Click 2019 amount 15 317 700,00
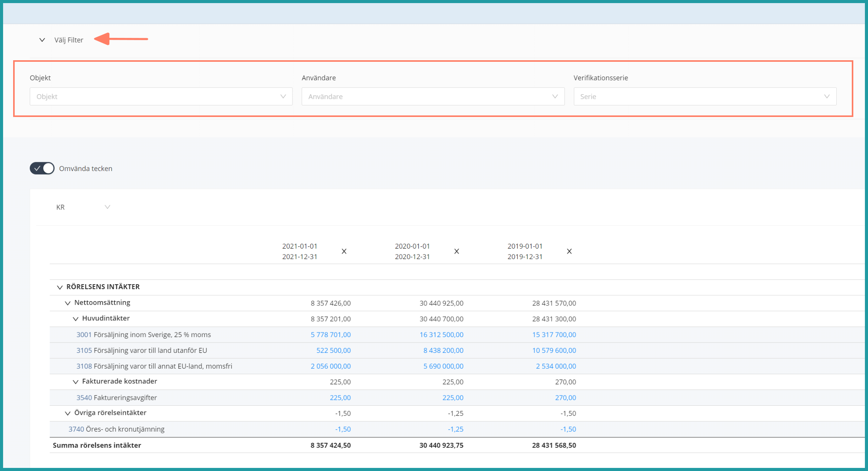 click(554, 335)
